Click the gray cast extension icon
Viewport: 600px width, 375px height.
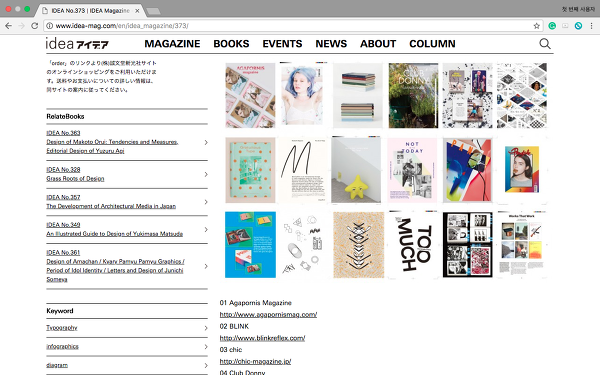pyautogui.click(x=565, y=26)
